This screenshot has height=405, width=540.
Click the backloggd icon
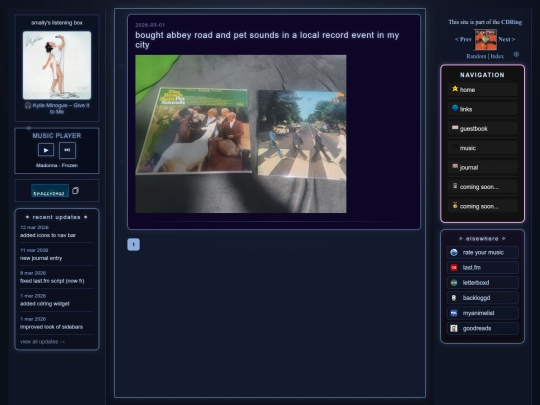pos(454,298)
